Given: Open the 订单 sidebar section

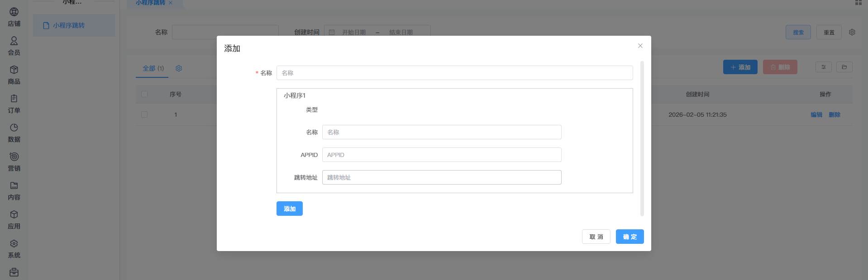Looking at the screenshot, I should click(x=14, y=104).
